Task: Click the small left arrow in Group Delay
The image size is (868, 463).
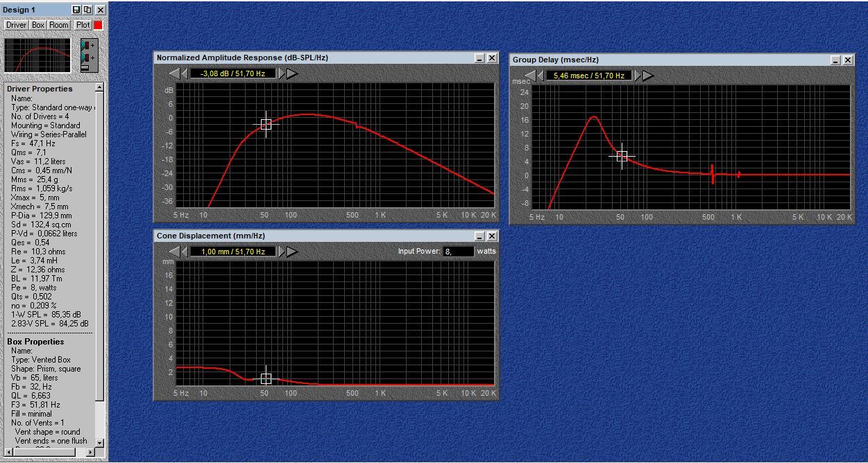Action: coord(540,76)
